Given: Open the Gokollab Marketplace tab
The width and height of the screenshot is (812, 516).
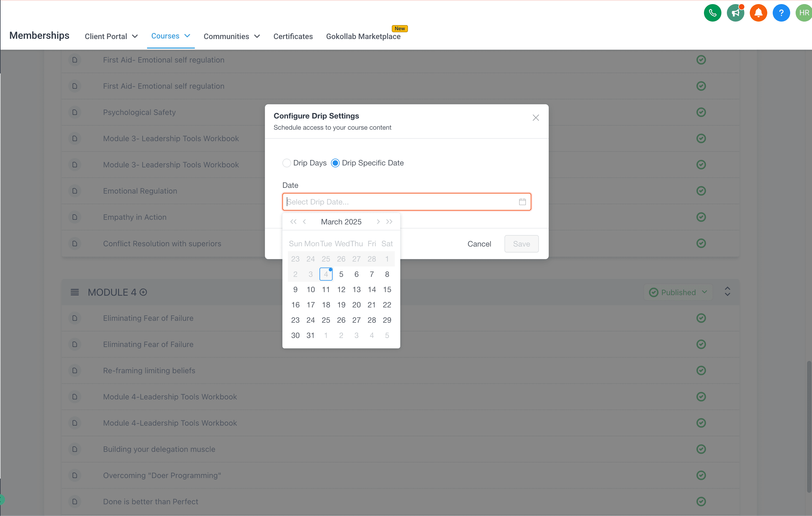Looking at the screenshot, I should pos(363,36).
